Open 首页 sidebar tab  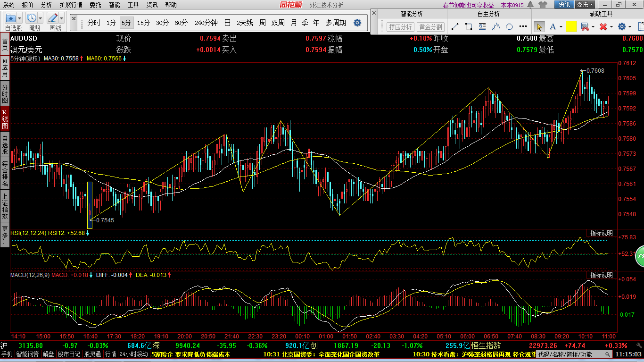(5, 44)
